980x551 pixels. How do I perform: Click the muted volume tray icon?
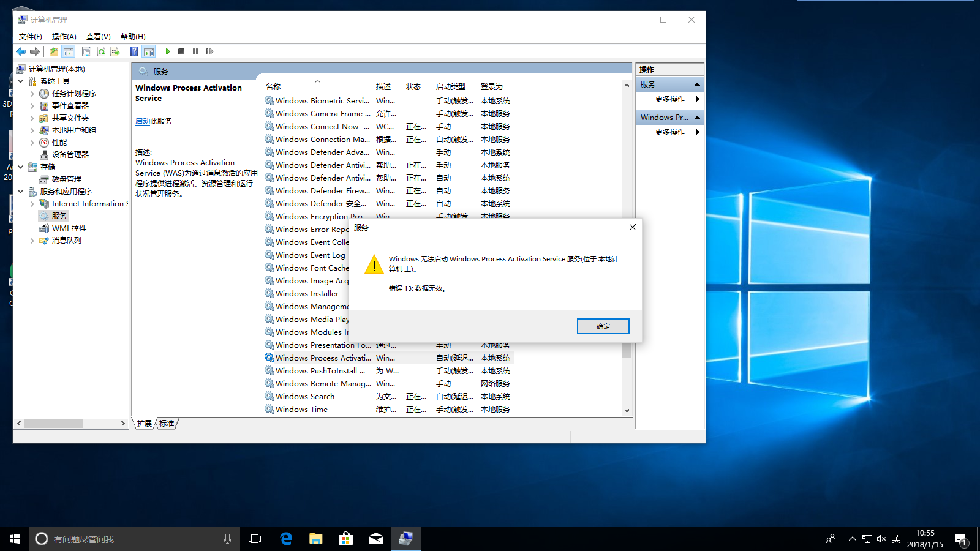[881, 539]
